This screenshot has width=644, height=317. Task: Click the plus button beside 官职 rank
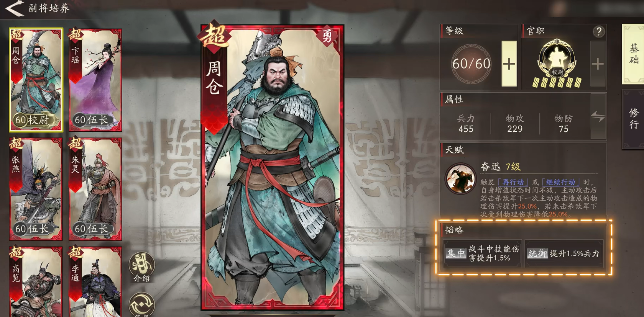click(x=598, y=64)
